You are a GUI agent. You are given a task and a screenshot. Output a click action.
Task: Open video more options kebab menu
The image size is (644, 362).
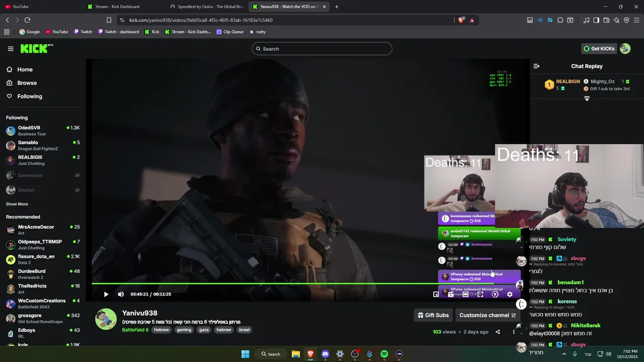[514, 332]
